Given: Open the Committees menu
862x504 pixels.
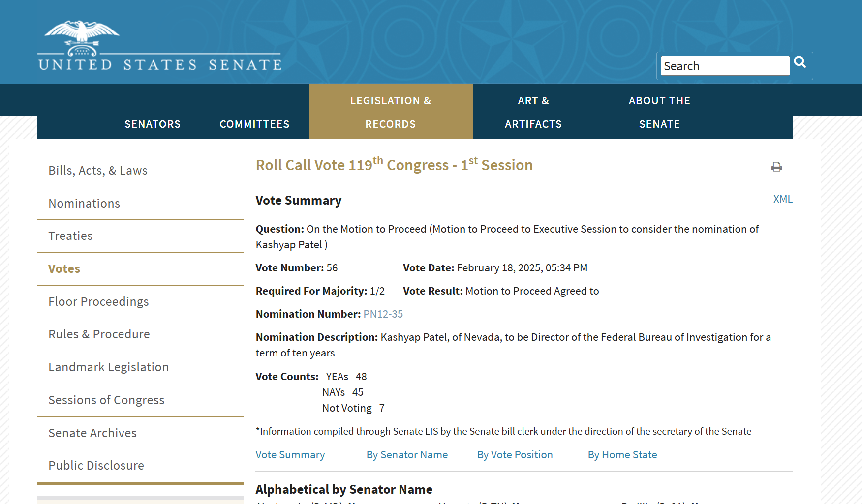Looking at the screenshot, I should pyautogui.click(x=254, y=124).
